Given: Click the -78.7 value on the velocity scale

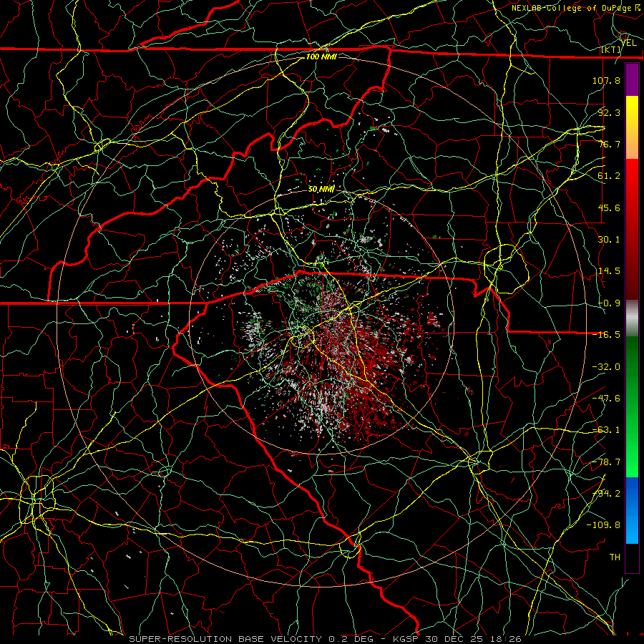Looking at the screenshot, I should [606, 462].
